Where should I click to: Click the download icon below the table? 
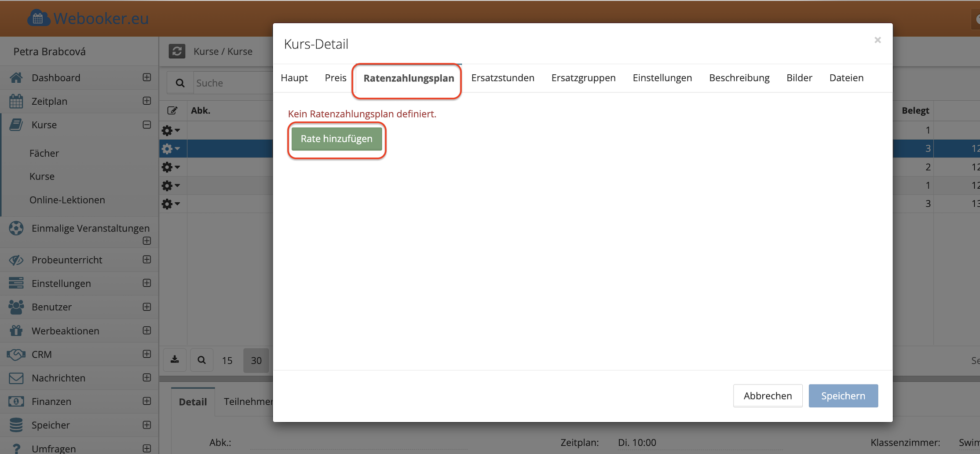click(x=175, y=360)
